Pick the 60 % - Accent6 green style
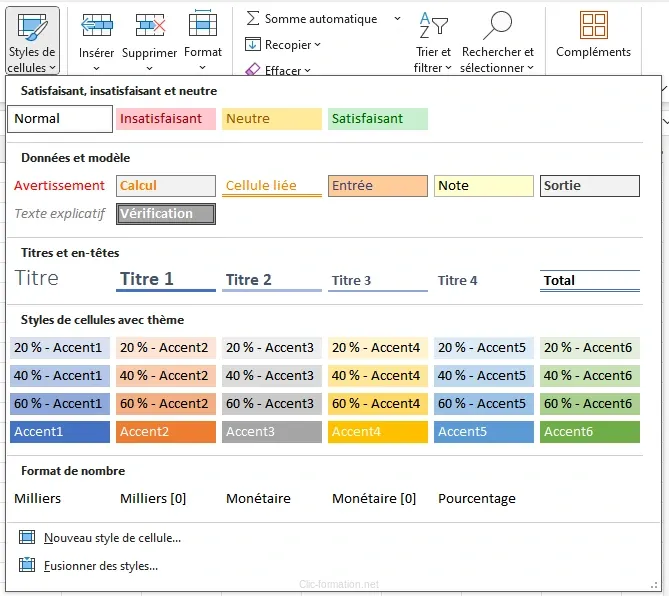 590,404
